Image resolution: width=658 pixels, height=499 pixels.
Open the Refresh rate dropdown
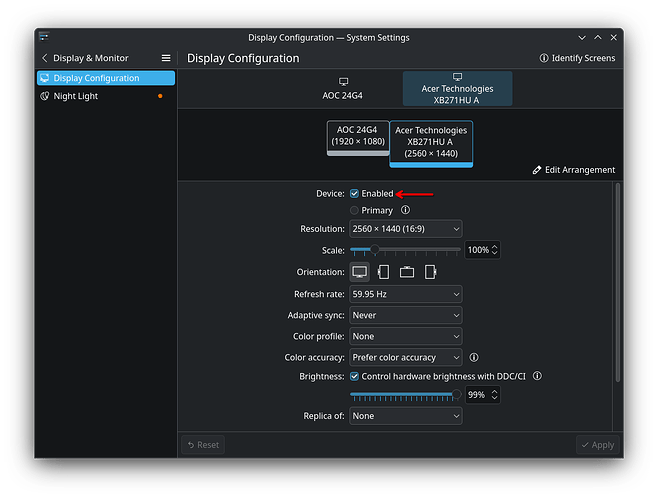406,294
